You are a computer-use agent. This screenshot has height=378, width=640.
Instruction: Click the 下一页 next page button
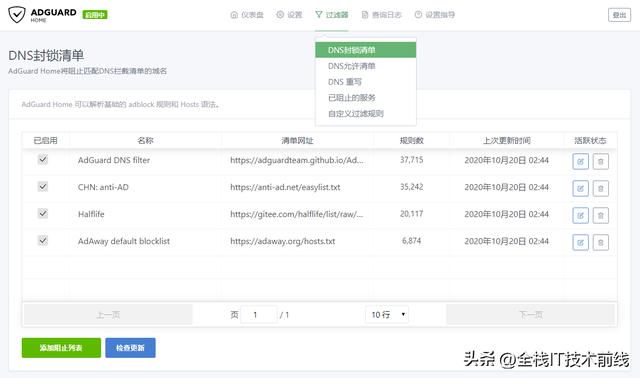click(x=531, y=314)
